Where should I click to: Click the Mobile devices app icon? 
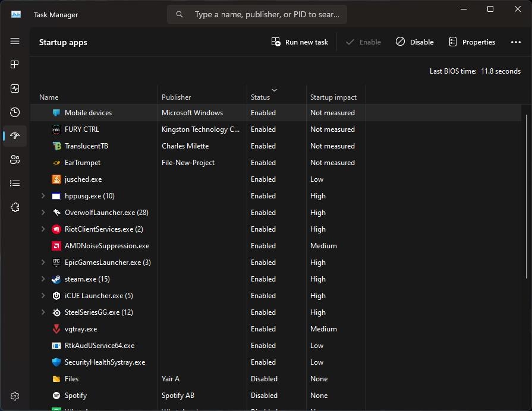click(x=56, y=113)
